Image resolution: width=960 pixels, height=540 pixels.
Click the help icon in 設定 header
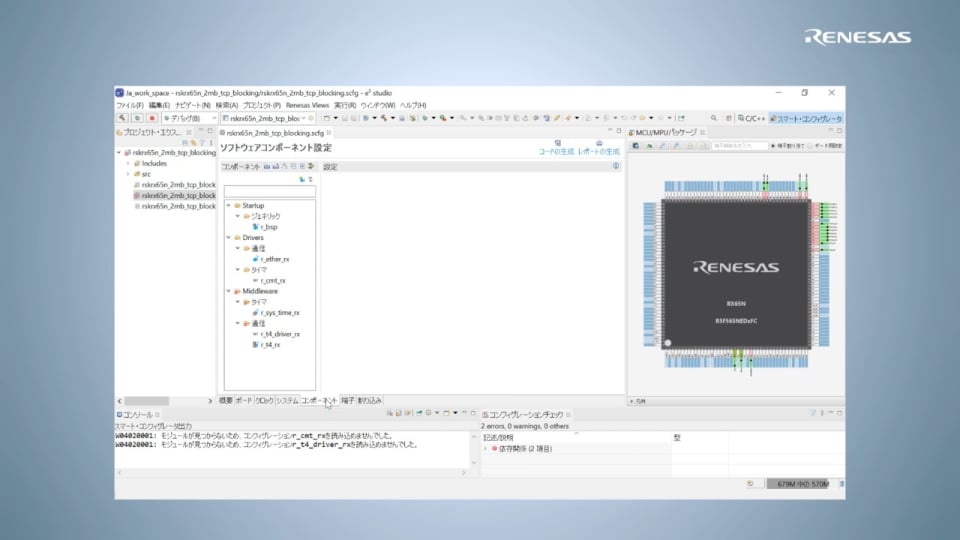616,166
